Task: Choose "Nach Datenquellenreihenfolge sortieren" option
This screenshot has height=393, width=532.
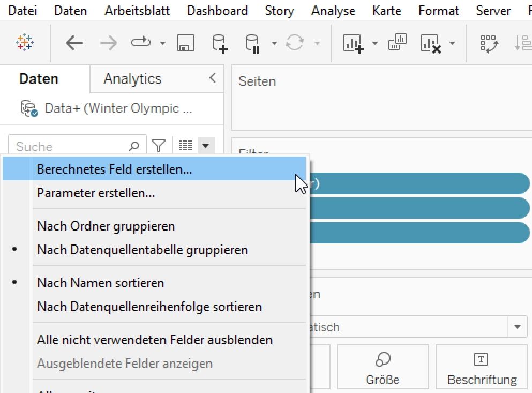Action: pos(149,307)
